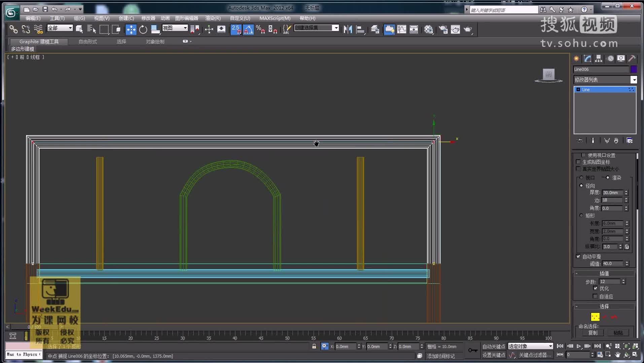Select the Select and Rotate tool
Image resolution: width=644 pixels, height=363 pixels.
point(143,29)
